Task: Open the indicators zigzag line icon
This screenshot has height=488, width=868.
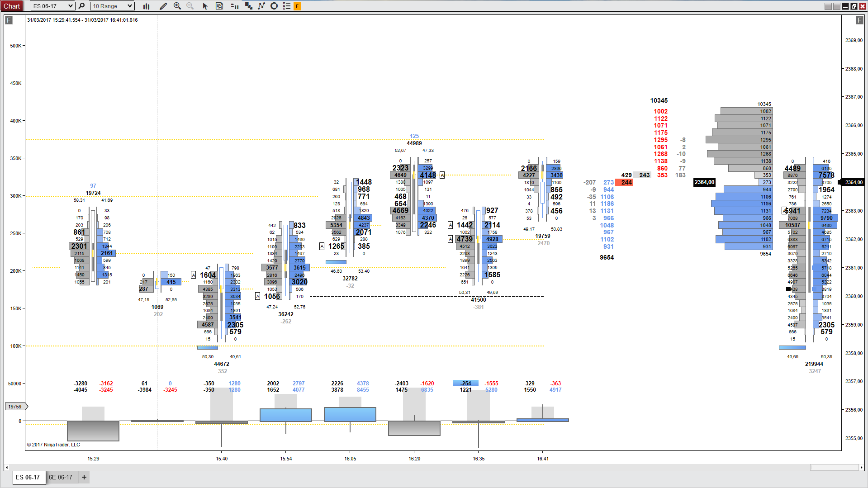Action: tap(261, 6)
